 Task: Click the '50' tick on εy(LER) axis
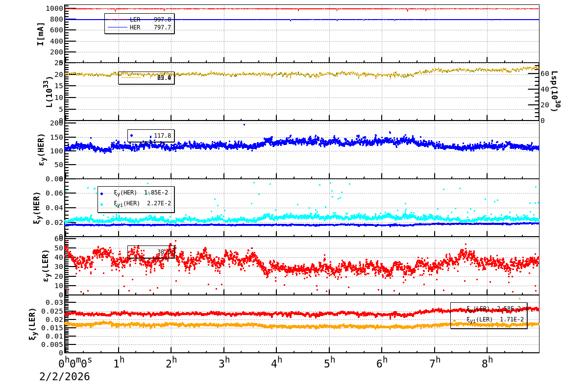pyautogui.click(x=59, y=247)
